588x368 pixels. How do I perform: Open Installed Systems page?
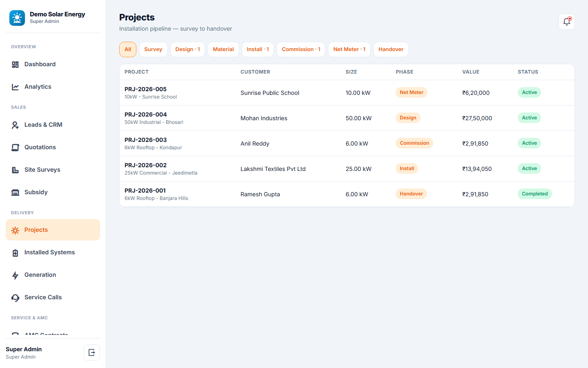[53, 253]
